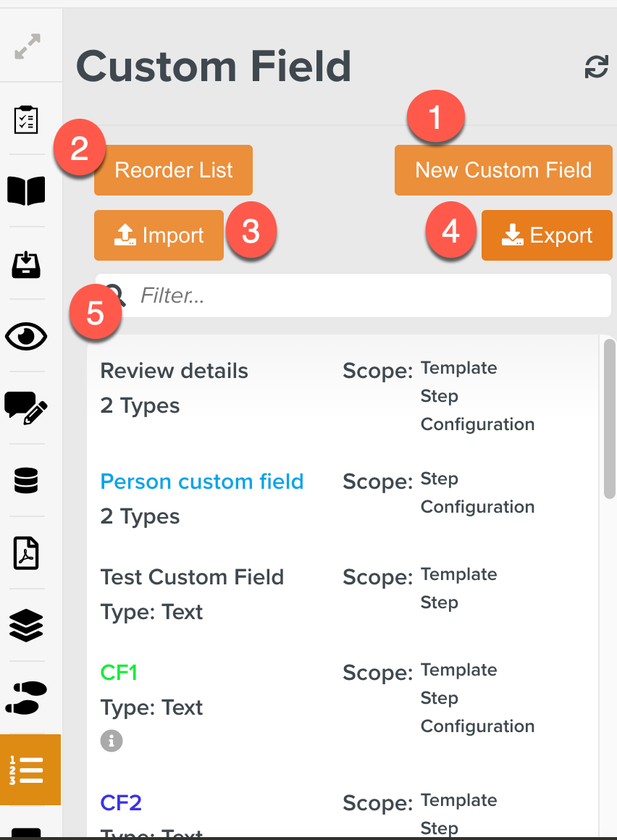Refresh the Custom Field list

(596, 67)
